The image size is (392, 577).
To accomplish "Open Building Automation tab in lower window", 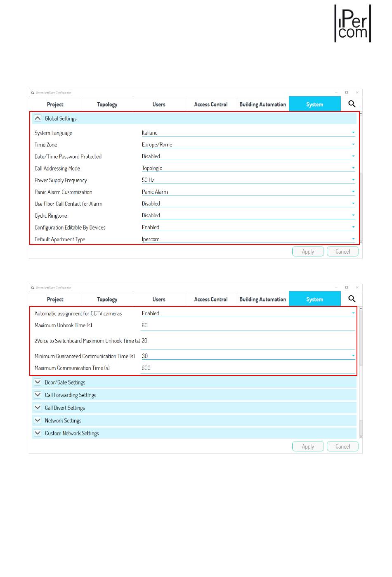I will (x=263, y=299).
